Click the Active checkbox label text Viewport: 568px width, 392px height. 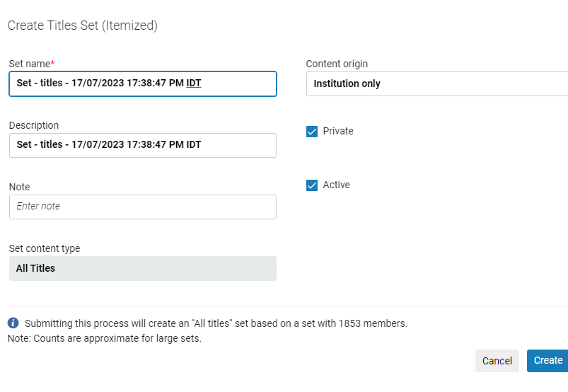pos(336,185)
